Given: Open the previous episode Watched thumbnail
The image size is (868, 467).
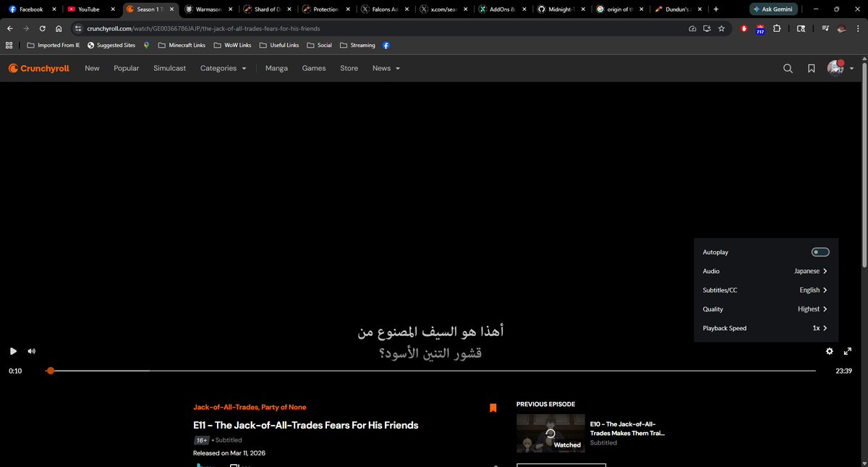Looking at the screenshot, I should point(550,433).
